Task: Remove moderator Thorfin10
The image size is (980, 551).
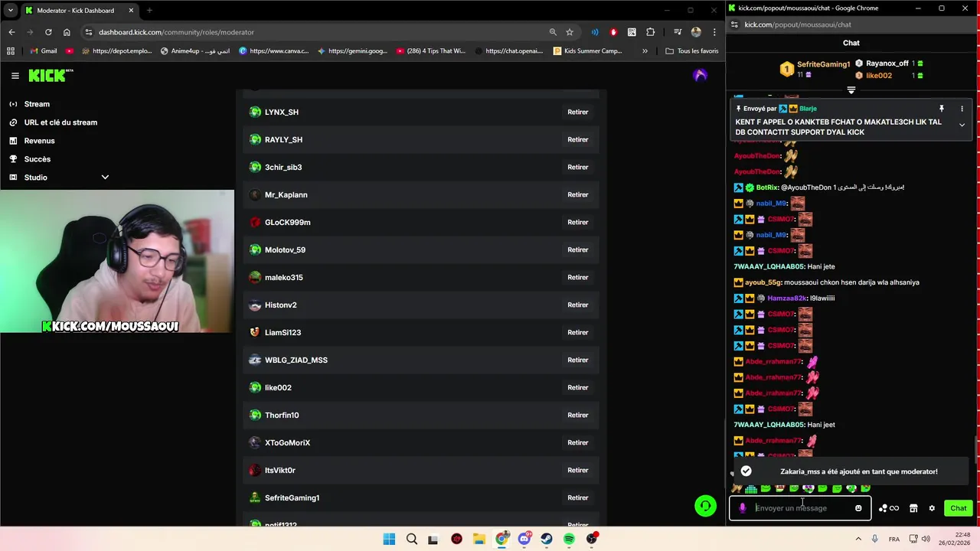Action: (578, 415)
